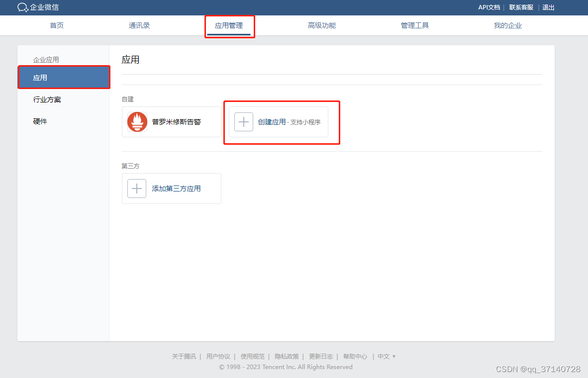Click the plus icon for 创建应用
Viewport: 588px width, 378px height.
(244, 122)
